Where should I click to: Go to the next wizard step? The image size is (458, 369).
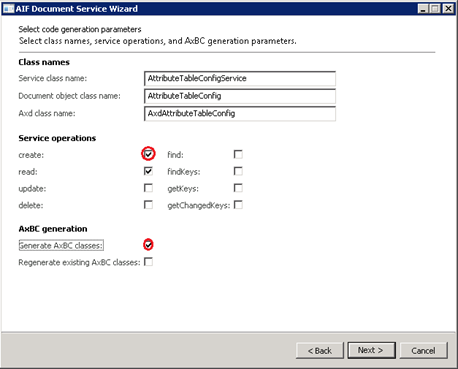click(x=371, y=350)
